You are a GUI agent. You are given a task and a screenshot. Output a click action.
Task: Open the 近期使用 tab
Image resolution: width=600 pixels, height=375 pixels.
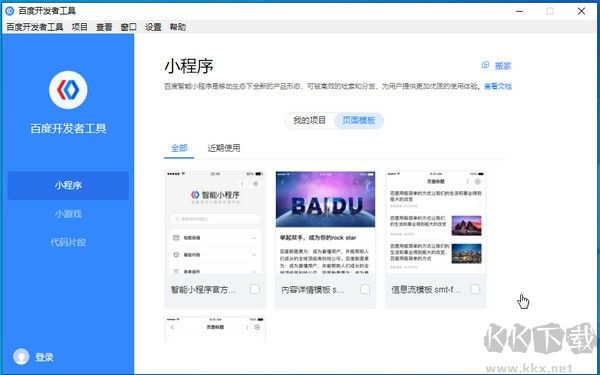click(x=224, y=148)
